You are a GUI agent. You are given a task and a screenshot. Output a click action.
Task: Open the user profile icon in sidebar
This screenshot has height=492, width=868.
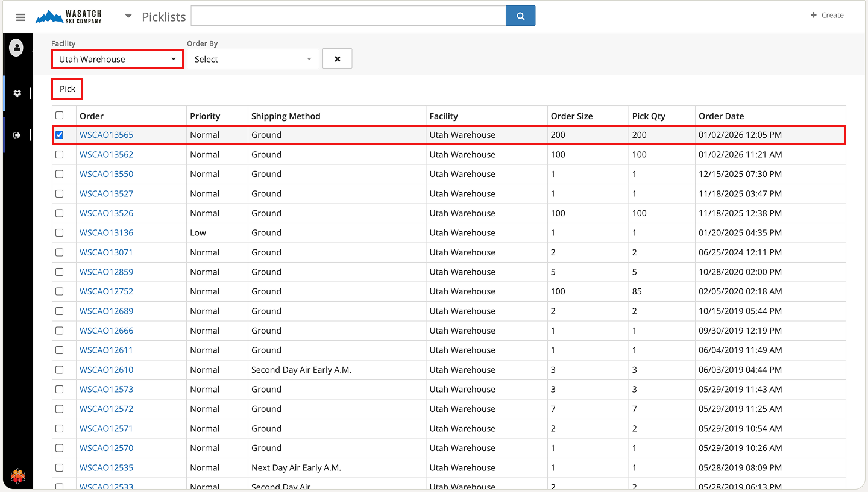click(17, 47)
